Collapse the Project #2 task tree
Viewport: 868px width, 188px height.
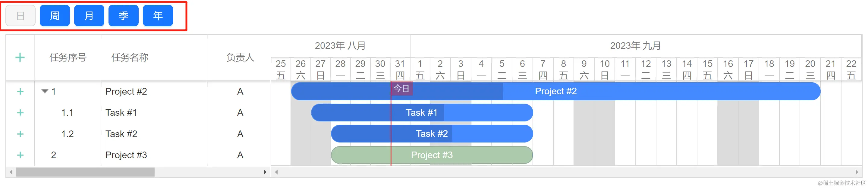45,90
